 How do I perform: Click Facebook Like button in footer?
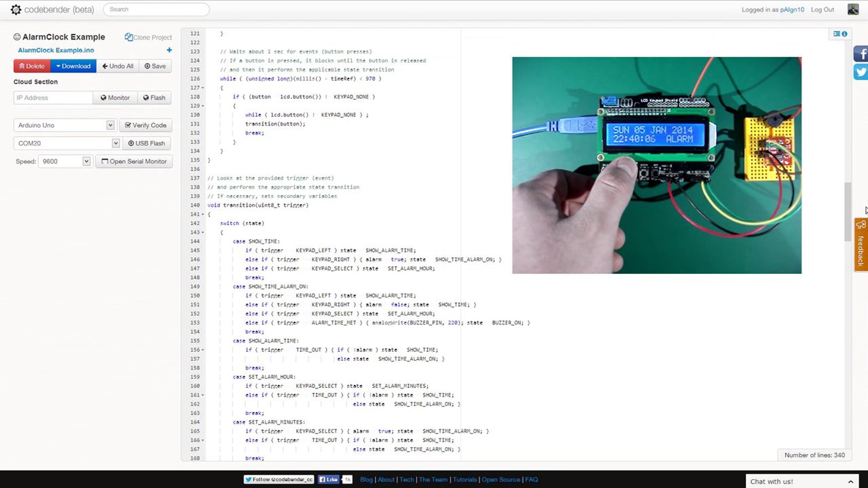point(328,479)
